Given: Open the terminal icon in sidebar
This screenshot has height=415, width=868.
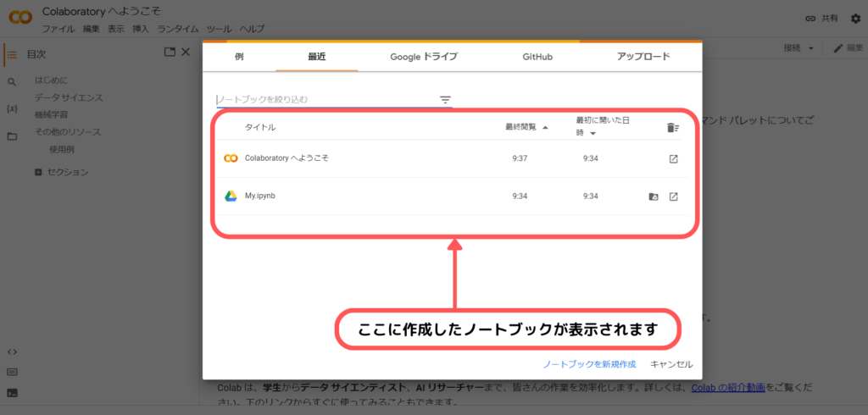Looking at the screenshot, I should point(12,392).
